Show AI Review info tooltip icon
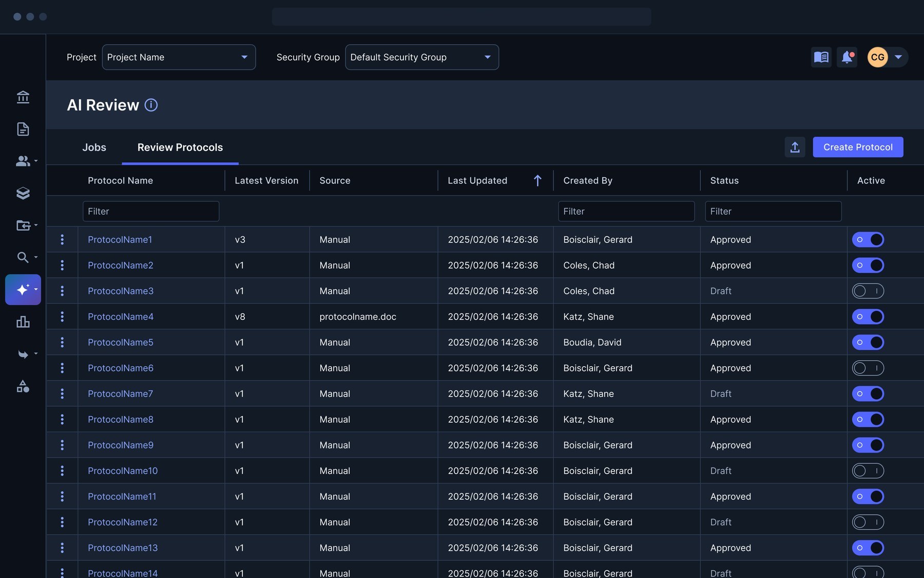The height and width of the screenshot is (578, 924). [151, 105]
